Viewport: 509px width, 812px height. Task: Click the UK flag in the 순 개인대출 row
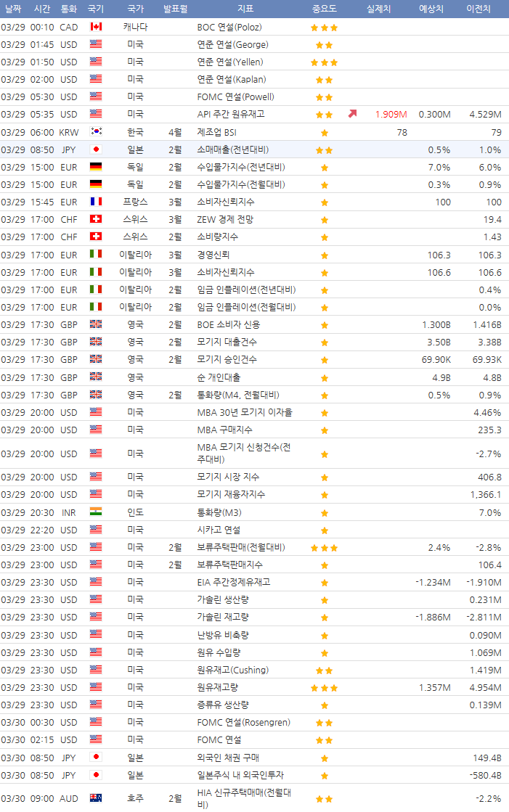(96, 377)
